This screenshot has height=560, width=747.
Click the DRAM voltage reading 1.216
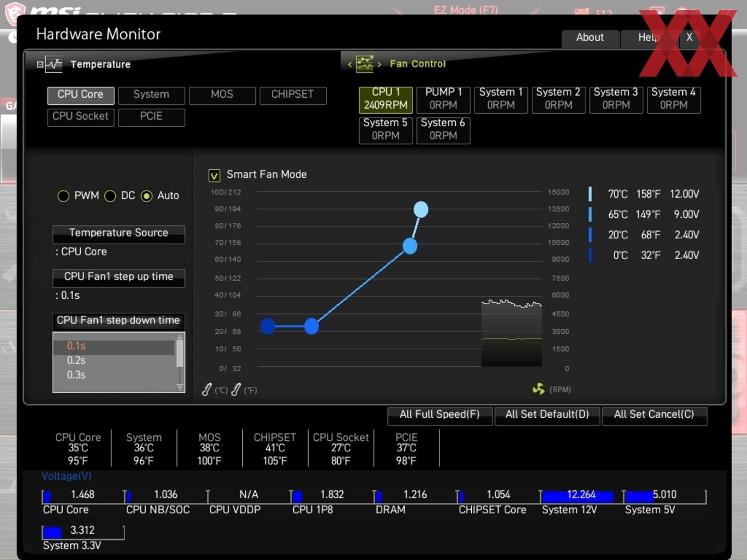click(x=415, y=495)
